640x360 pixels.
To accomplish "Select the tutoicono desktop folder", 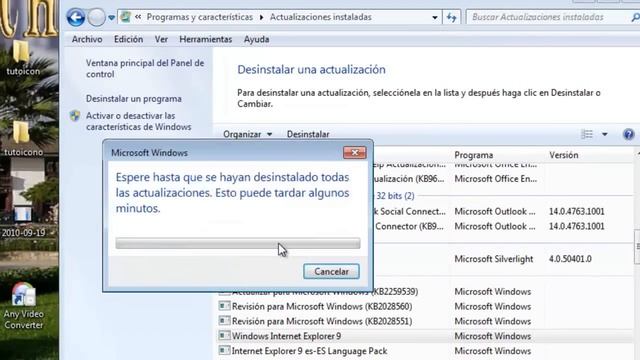I will tap(22, 139).
